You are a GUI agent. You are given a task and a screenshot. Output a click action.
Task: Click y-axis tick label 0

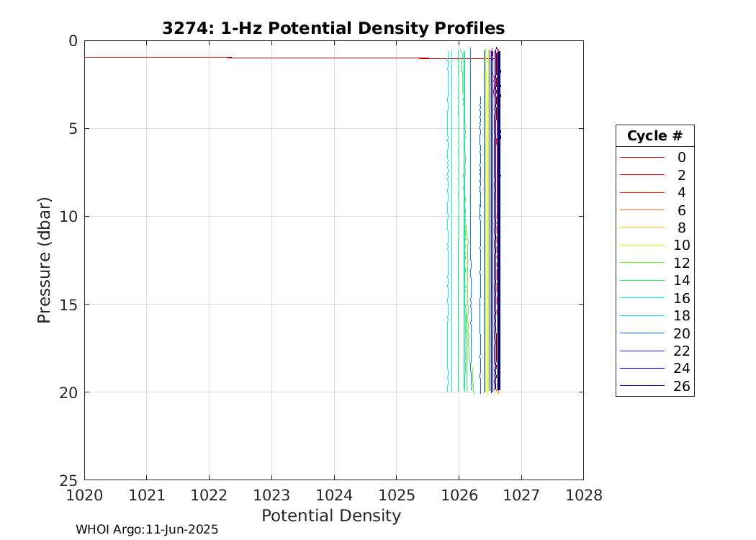[x=73, y=41]
